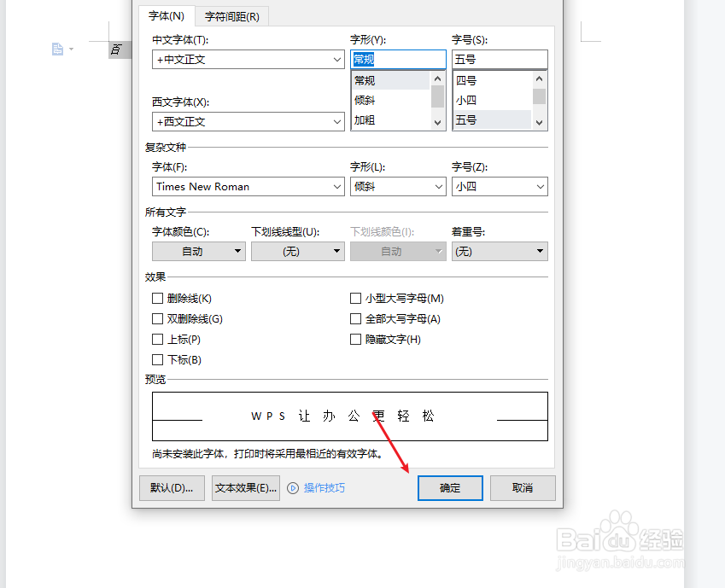725x588 pixels.
Task: Click the 确定 confirm button
Action: click(x=450, y=487)
